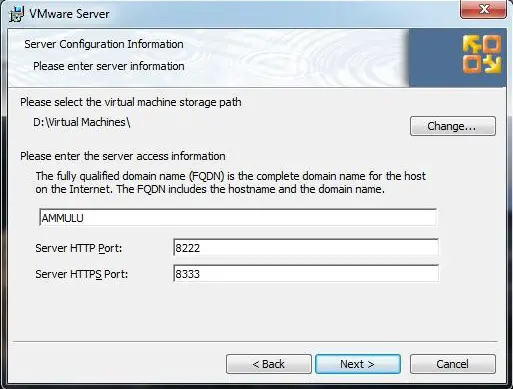Click the VMware orange squares logo
Image resolution: width=513 pixels, height=389 pixels.
click(482, 54)
